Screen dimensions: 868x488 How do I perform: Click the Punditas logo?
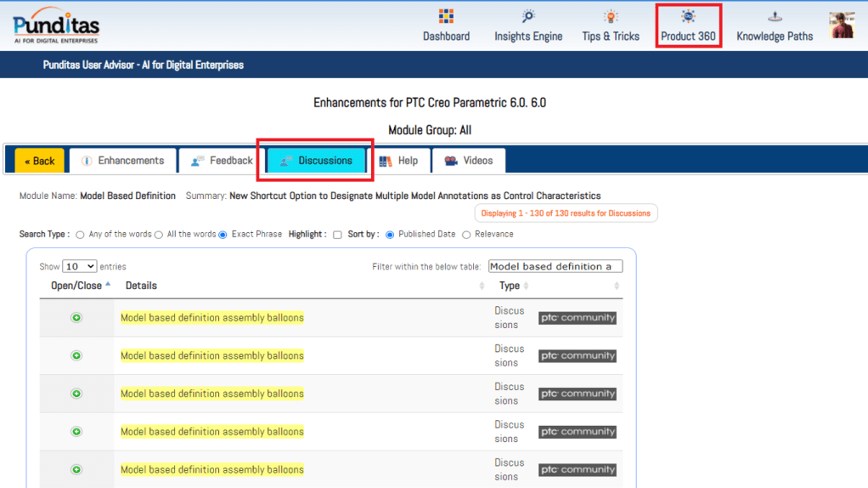(x=56, y=26)
